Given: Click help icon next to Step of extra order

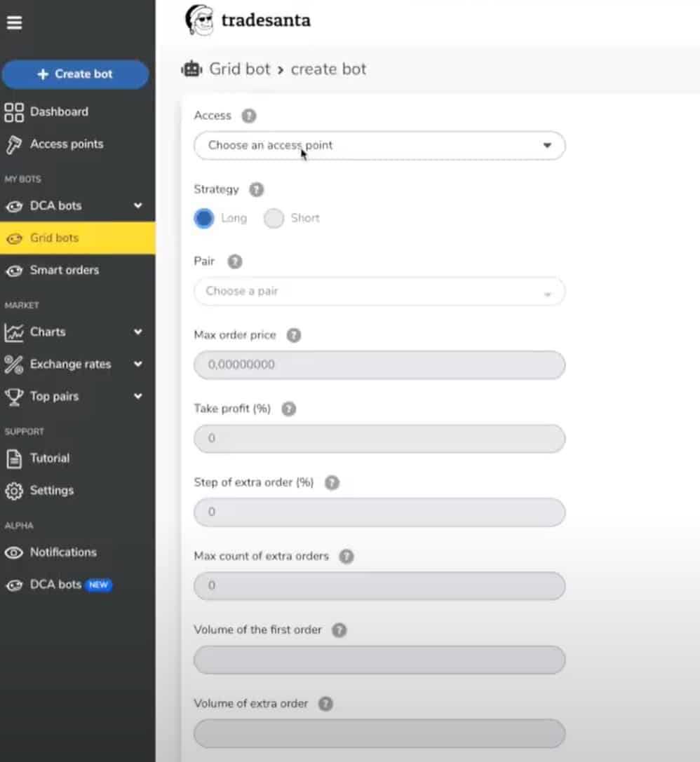Looking at the screenshot, I should click(x=332, y=482).
